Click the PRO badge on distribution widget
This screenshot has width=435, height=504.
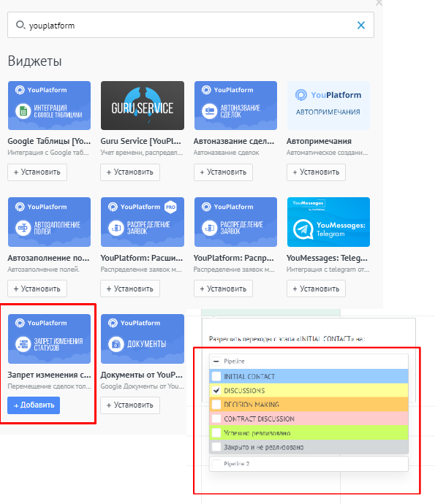pyautogui.click(x=170, y=207)
